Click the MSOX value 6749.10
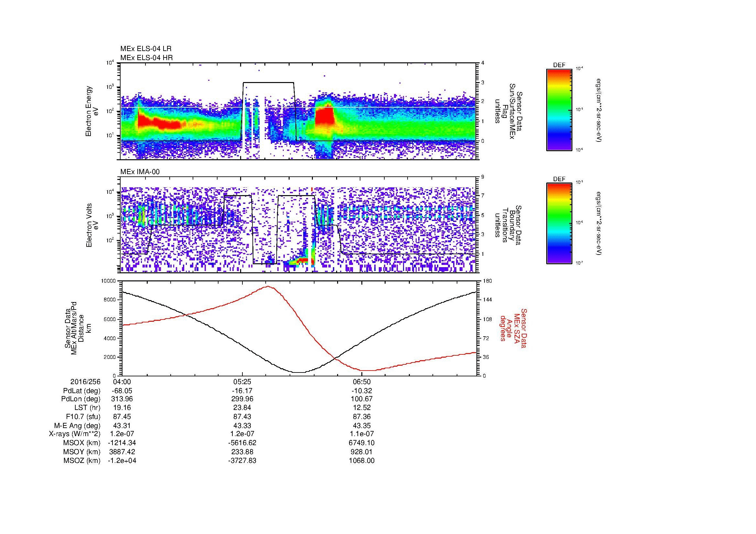This screenshot has height=534, width=756. (x=362, y=443)
